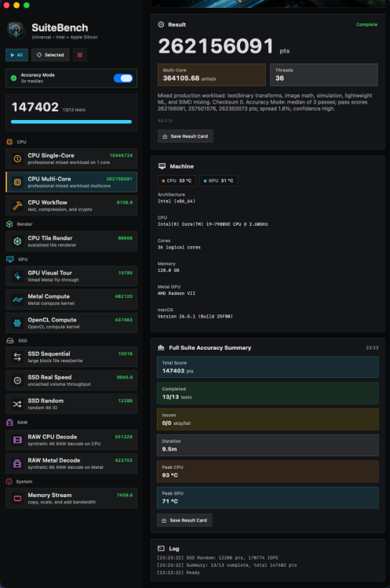Select the Memory Stream test row
390x588 pixels.
pos(71,499)
